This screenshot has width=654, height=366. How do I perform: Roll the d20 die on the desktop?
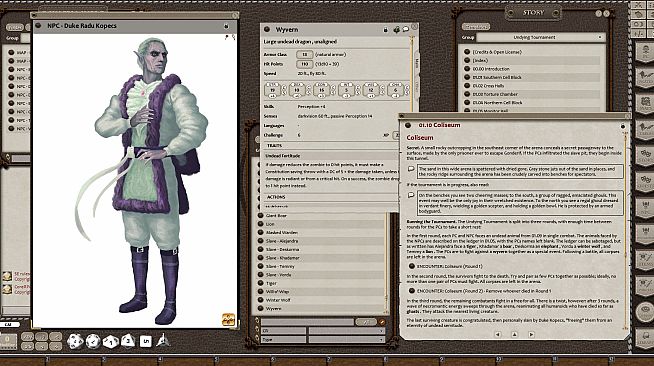click(x=75, y=341)
